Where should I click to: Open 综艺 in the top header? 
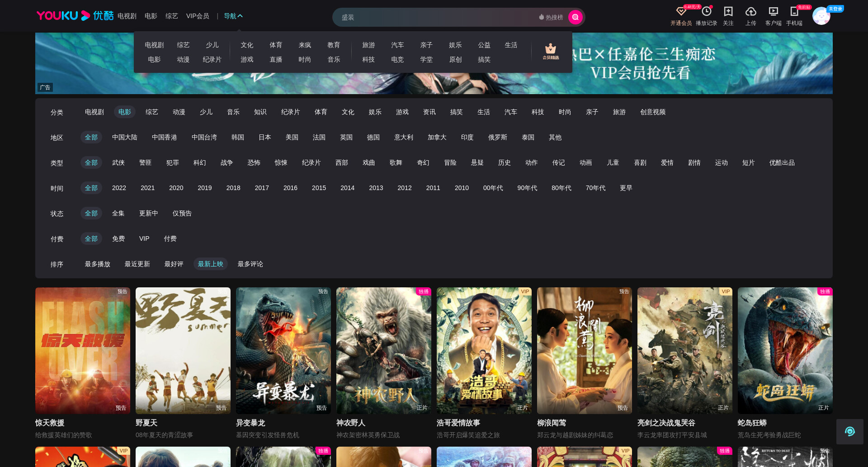172,16
